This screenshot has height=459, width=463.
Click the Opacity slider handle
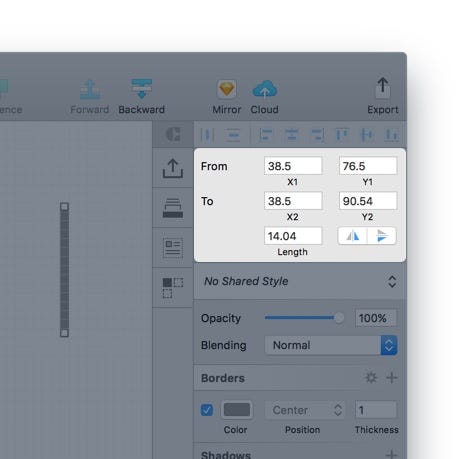tap(339, 318)
